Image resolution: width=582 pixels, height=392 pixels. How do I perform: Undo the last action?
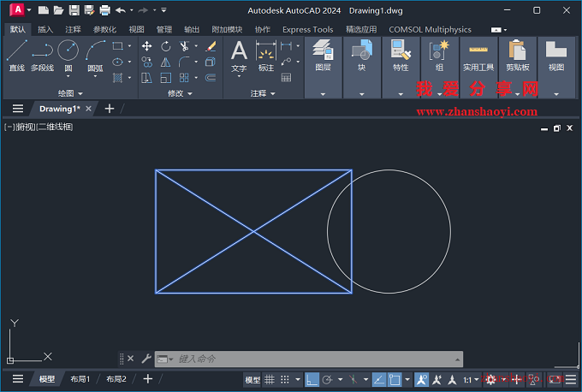coord(121,10)
